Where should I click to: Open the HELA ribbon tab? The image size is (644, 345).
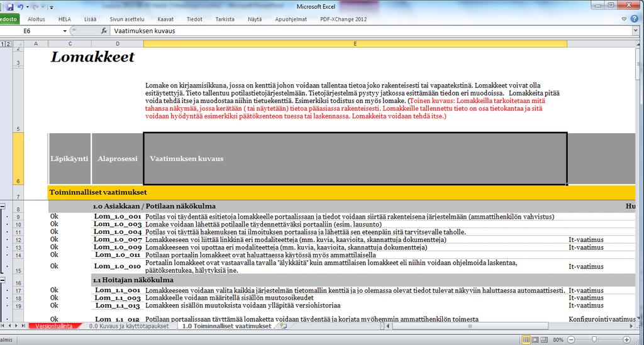(65, 19)
